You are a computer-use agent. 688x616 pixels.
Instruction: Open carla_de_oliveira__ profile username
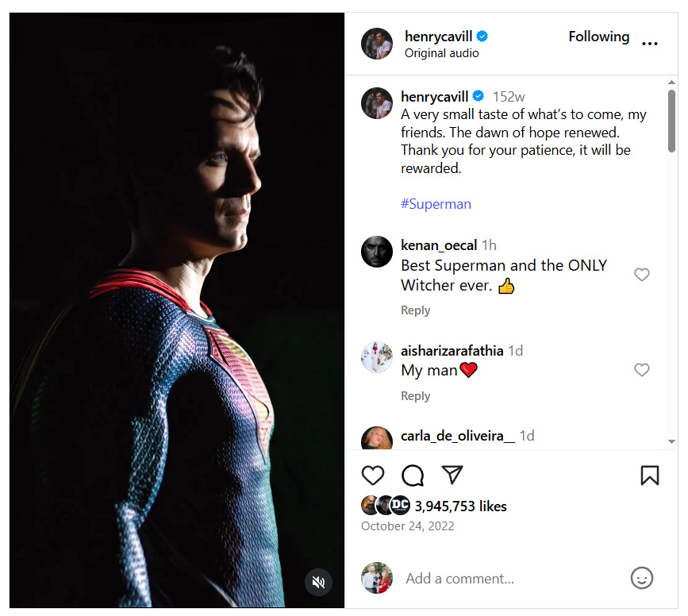(x=458, y=436)
